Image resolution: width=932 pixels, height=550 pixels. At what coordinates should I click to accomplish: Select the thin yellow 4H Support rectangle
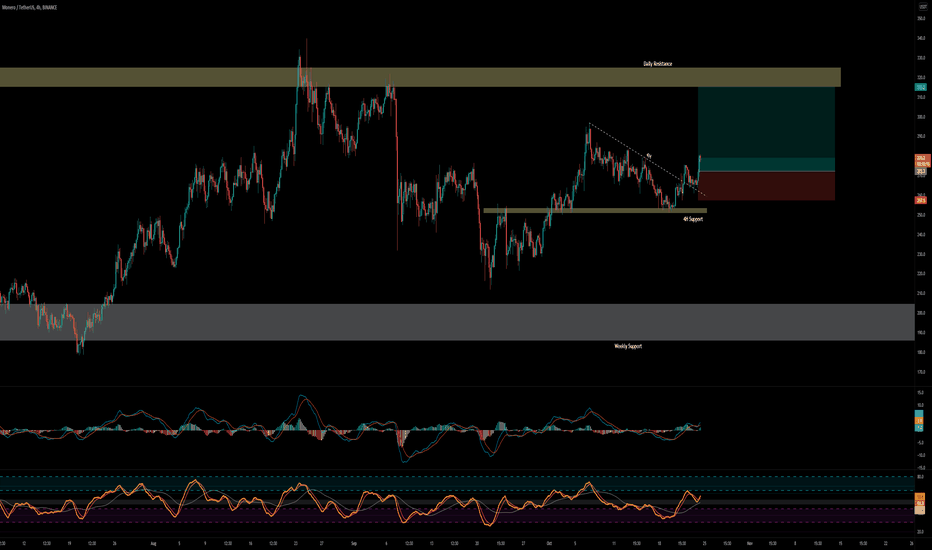pos(595,210)
